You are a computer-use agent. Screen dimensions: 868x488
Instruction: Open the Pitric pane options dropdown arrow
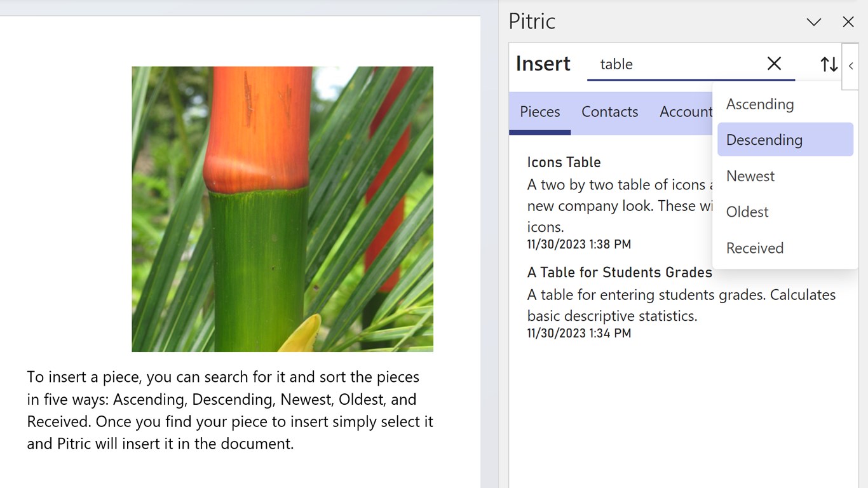pos(814,22)
